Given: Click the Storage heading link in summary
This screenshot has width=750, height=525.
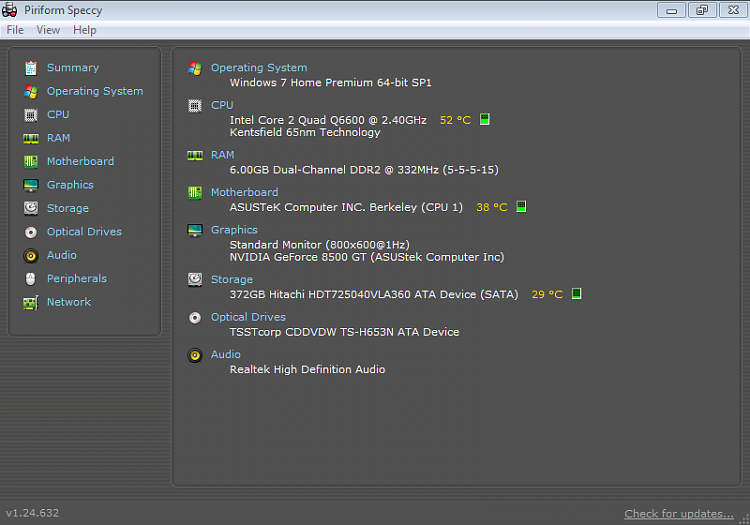Looking at the screenshot, I should coord(232,280).
